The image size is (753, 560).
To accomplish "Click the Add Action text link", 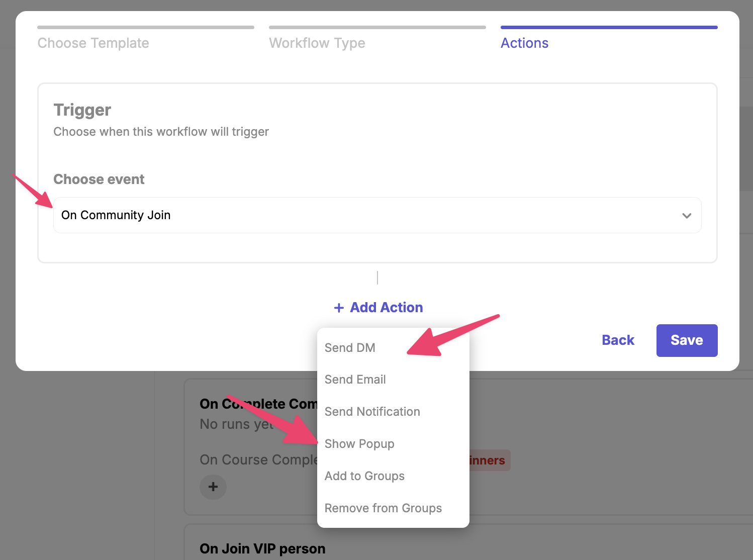I will point(386,308).
